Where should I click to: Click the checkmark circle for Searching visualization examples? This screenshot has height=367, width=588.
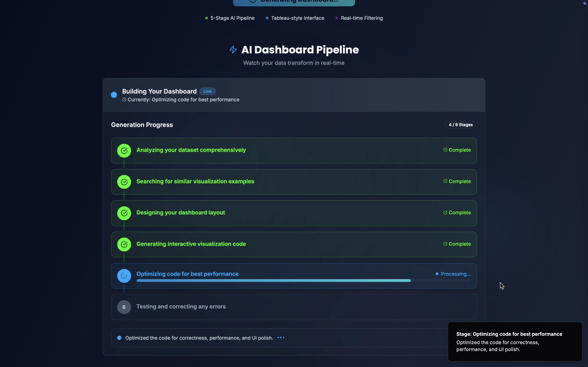click(124, 182)
